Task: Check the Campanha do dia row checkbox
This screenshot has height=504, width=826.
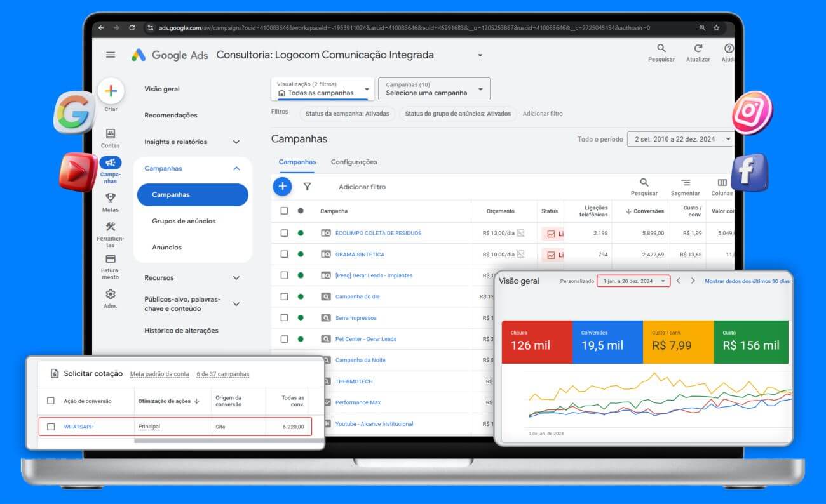Action: click(x=284, y=296)
